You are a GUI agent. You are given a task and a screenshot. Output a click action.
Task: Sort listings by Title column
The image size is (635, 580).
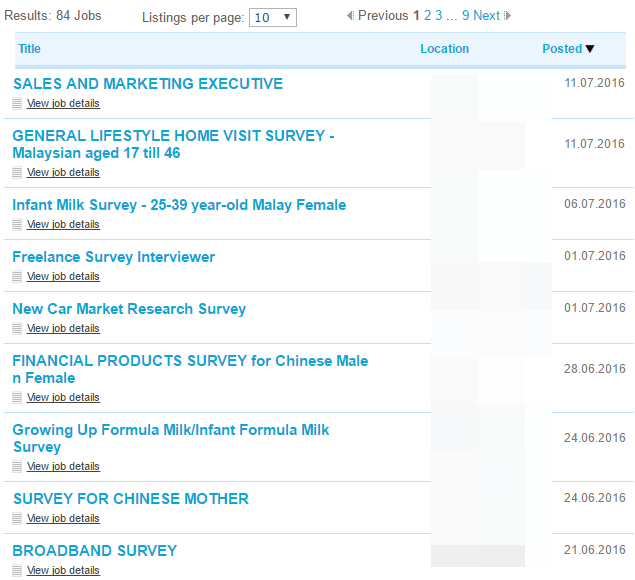(29, 49)
